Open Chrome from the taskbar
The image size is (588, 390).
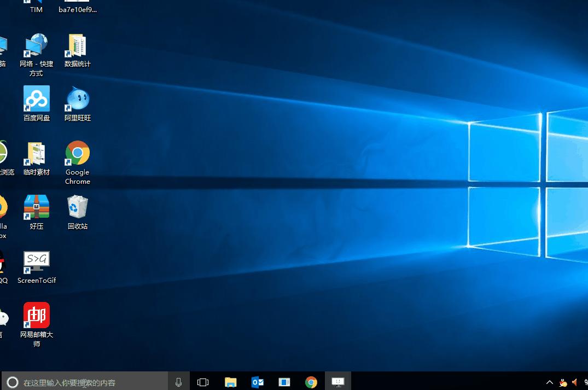click(311, 381)
